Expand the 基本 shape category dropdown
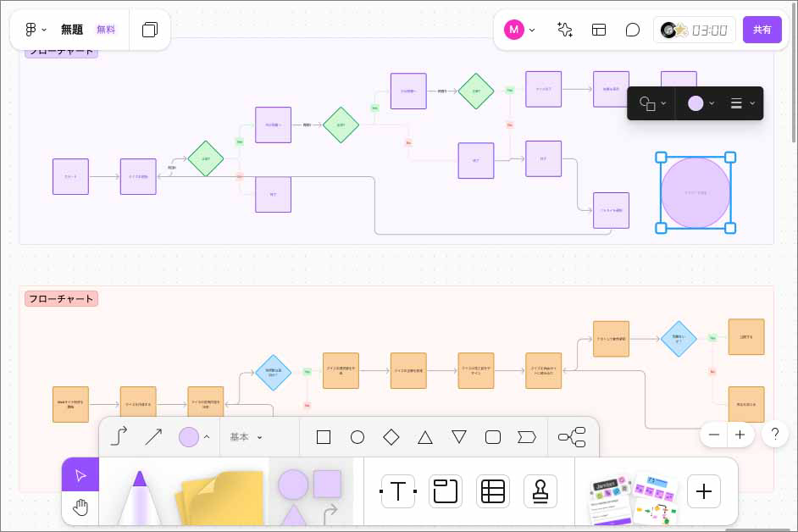 tap(247, 437)
